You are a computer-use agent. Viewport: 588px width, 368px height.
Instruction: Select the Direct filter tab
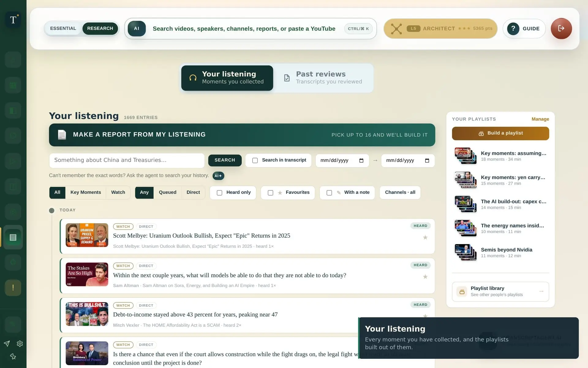click(x=193, y=193)
